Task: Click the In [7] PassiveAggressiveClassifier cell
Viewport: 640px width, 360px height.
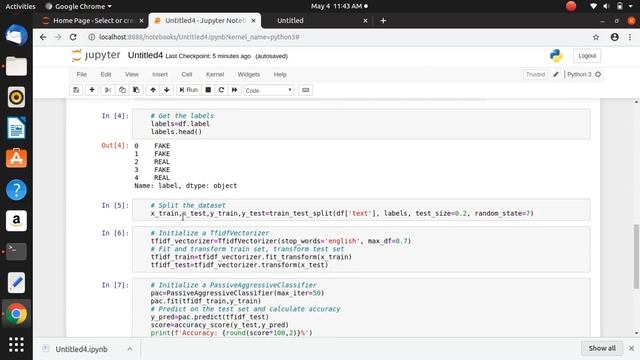Action: click(361, 308)
